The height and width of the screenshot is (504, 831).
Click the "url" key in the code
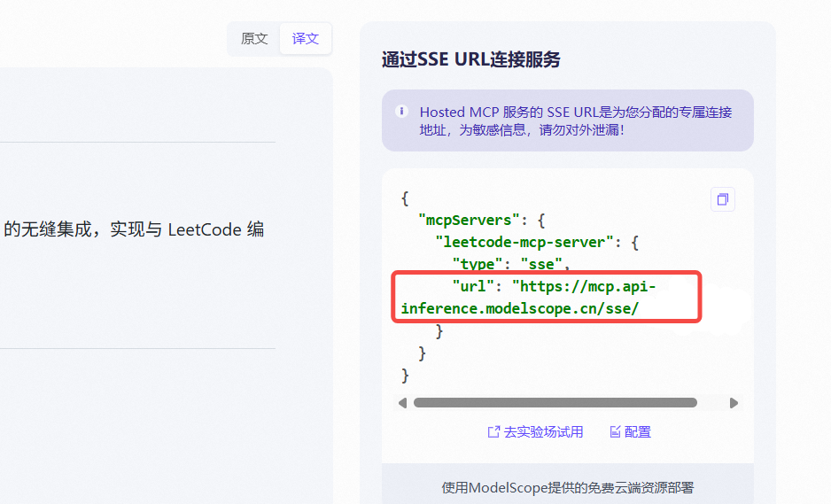473,287
